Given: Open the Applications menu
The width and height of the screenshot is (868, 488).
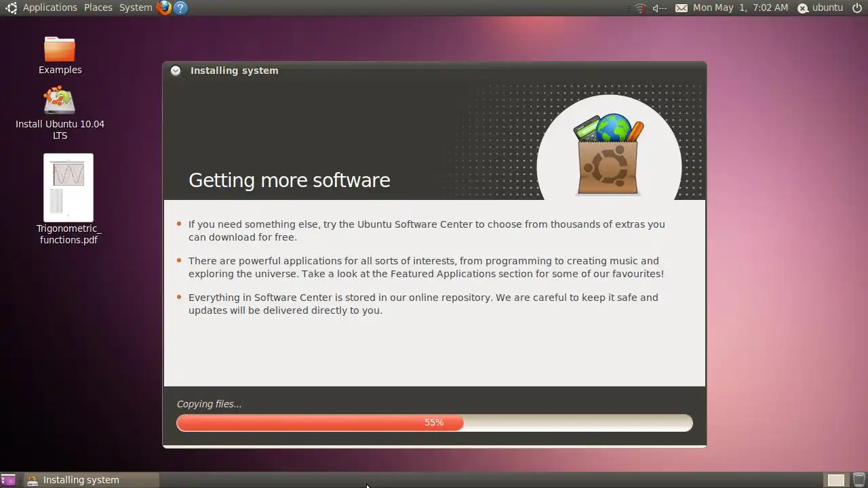Looking at the screenshot, I should point(50,7).
